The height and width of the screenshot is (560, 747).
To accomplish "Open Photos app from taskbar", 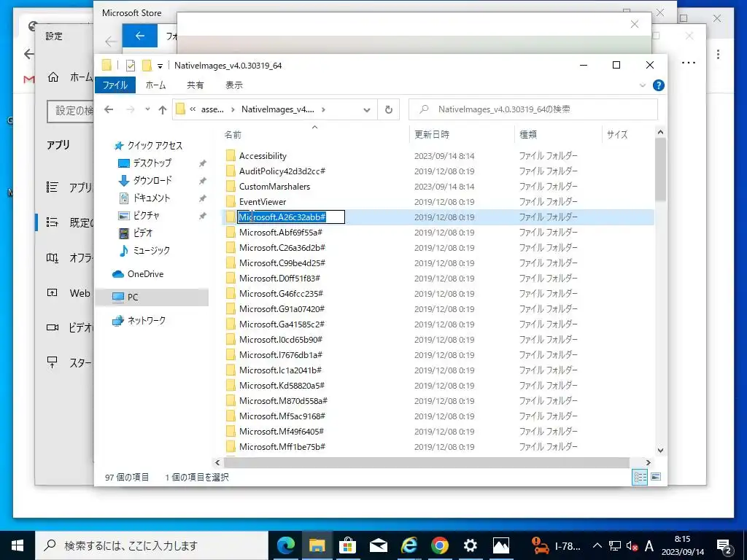I will tap(500, 545).
